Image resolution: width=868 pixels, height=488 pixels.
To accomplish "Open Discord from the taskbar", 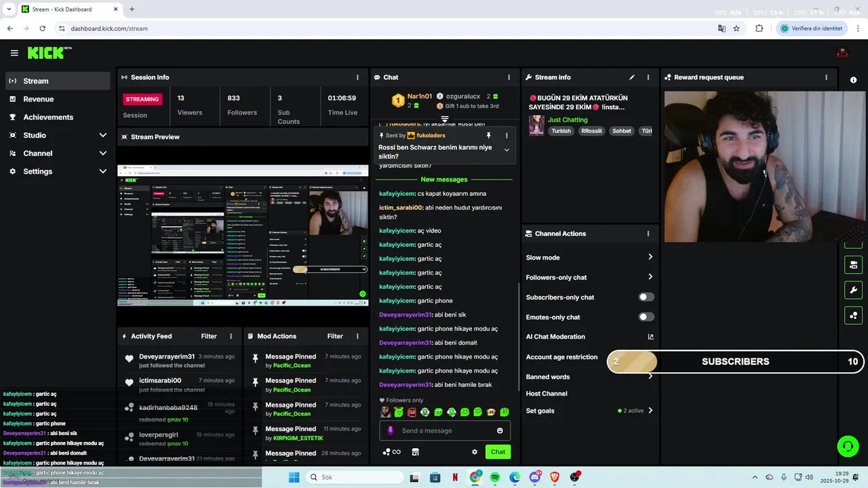I will point(535,477).
